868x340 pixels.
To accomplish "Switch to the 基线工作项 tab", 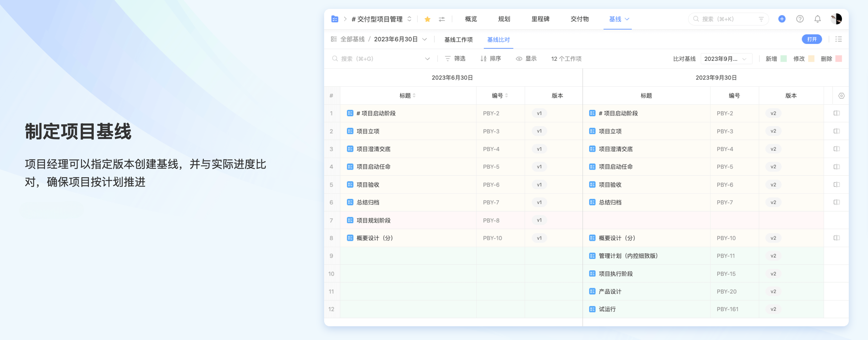I will click(x=458, y=39).
